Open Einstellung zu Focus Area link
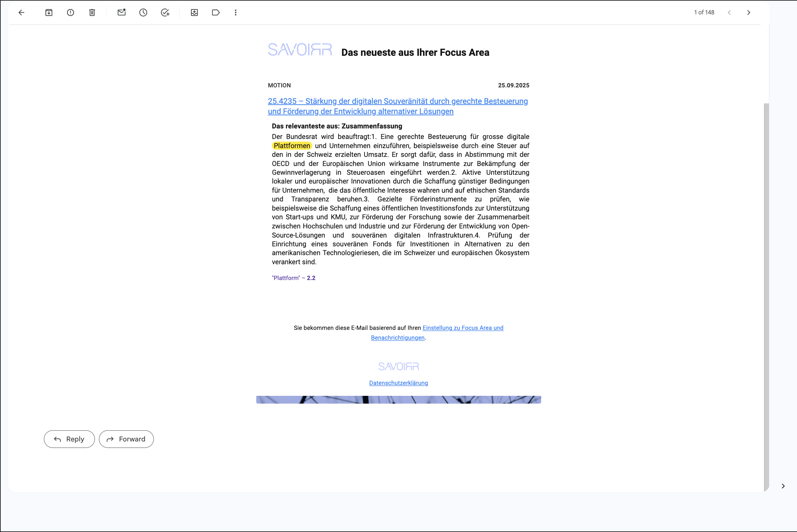 tap(463, 328)
